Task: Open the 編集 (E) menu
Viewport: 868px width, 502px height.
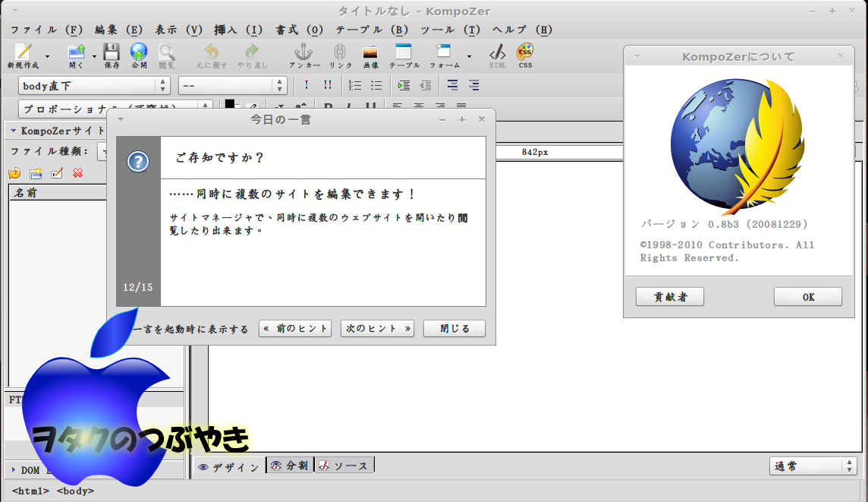Action: point(118,30)
